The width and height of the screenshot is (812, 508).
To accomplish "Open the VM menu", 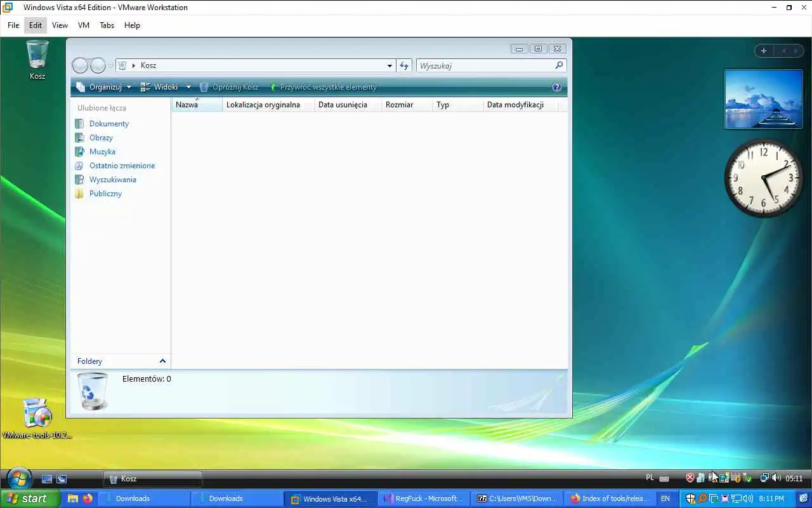I will coord(84,25).
